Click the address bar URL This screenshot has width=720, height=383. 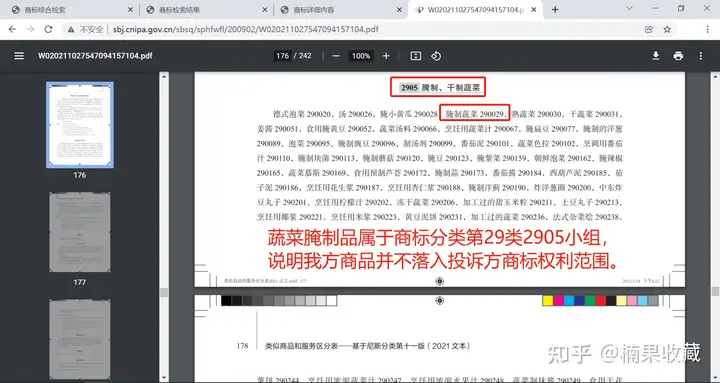point(246,29)
